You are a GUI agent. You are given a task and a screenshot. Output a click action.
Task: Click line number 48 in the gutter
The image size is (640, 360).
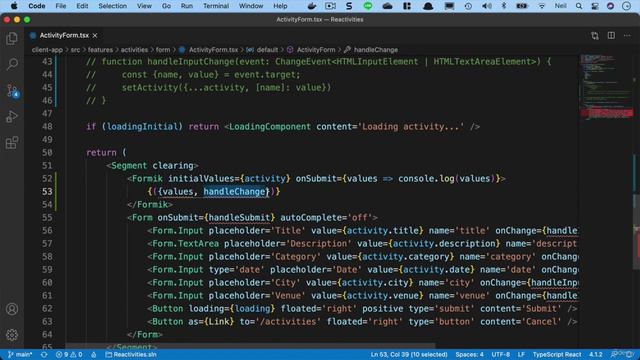(47, 127)
